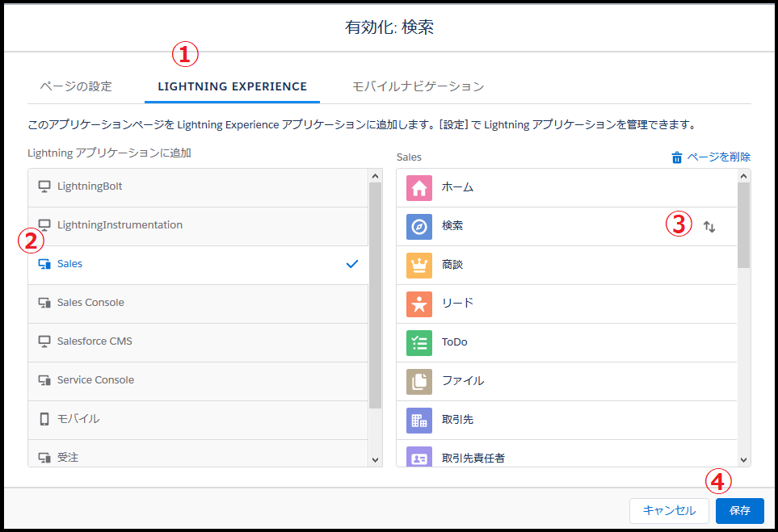Toggle Sales Console app selection
This screenshot has width=778, height=532.
point(198,304)
